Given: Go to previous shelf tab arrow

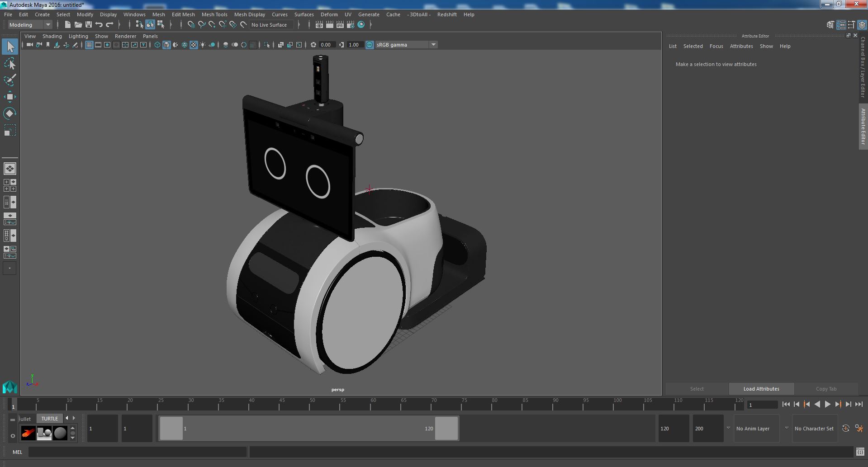Looking at the screenshot, I should click(67, 418).
